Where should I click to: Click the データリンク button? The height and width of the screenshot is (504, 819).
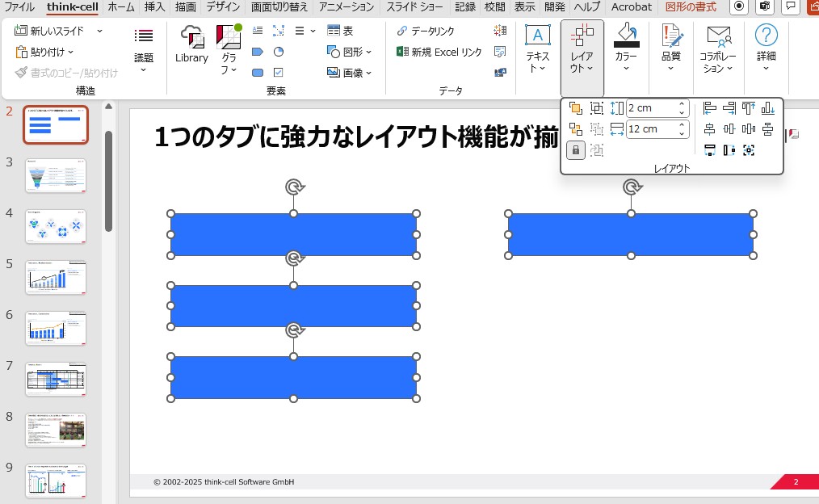[426, 31]
